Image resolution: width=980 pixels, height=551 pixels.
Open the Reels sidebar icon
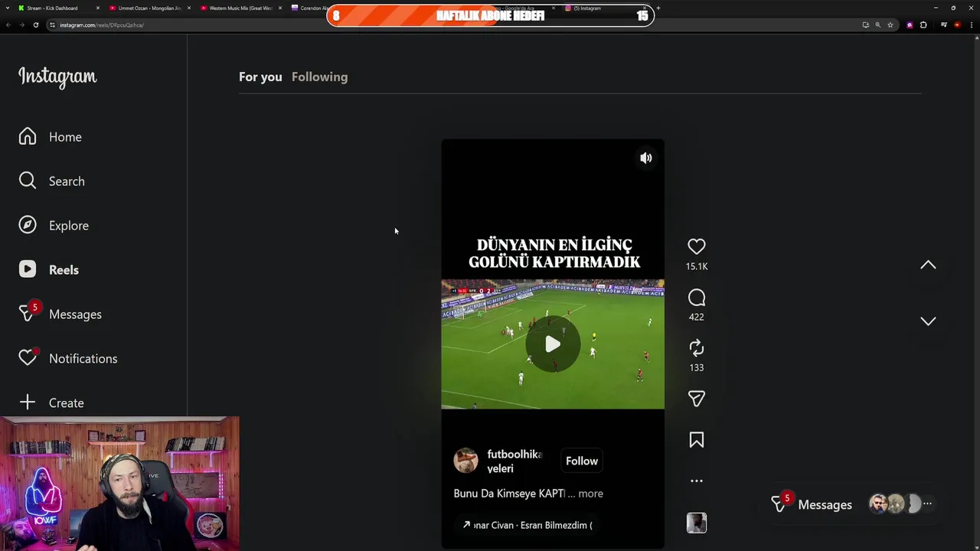tap(28, 269)
